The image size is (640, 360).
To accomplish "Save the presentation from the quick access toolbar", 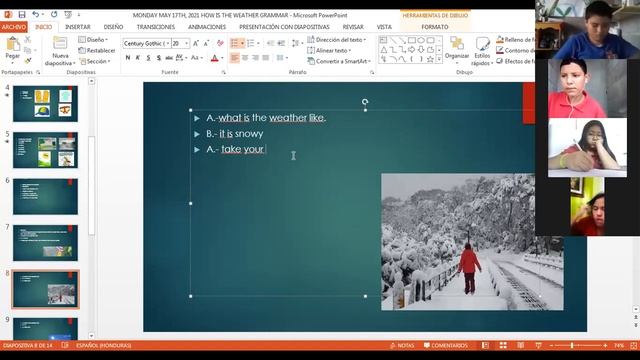I will 22,15.
